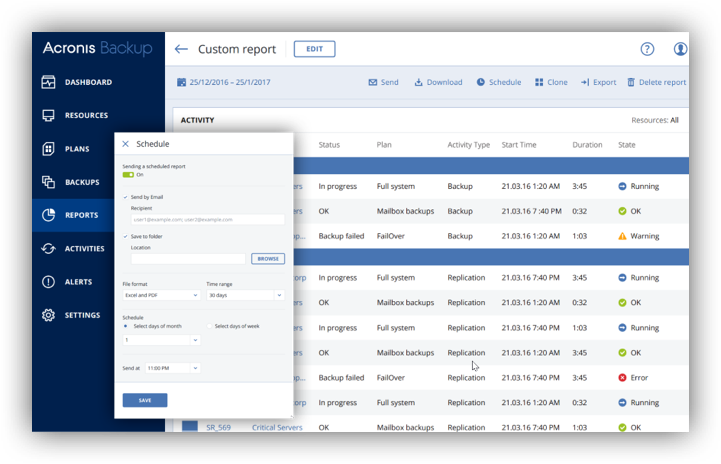Open the Resources monitor icon
This screenshot has height=464, width=721.
pyautogui.click(x=48, y=115)
